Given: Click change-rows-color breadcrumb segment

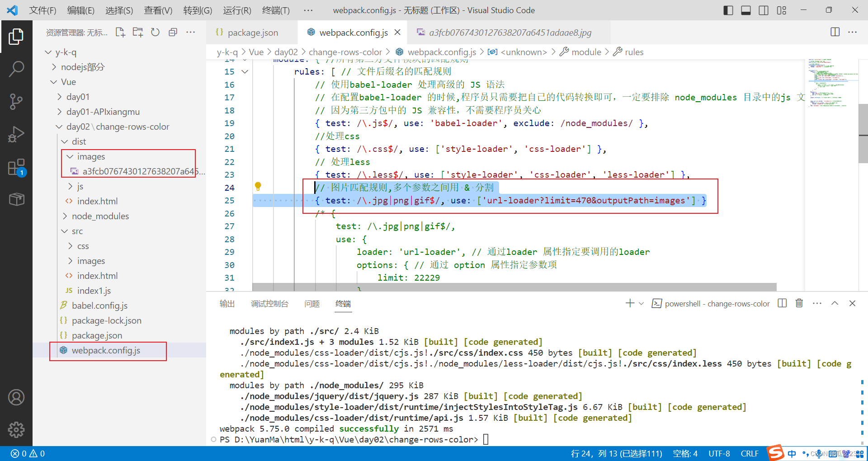Looking at the screenshot, I should tap(345, 52).
